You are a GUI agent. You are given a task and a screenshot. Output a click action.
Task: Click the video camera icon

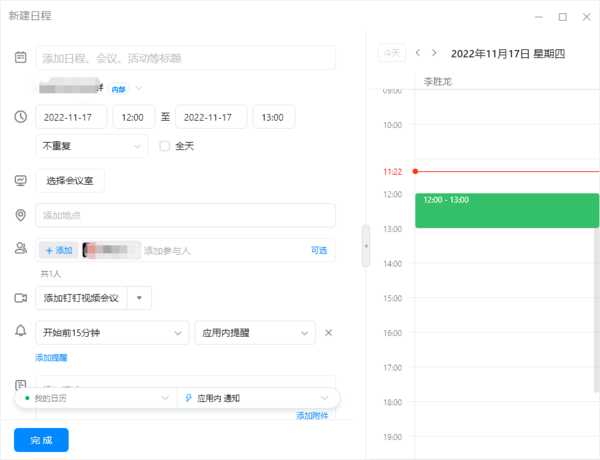click(x=20, y=298)
